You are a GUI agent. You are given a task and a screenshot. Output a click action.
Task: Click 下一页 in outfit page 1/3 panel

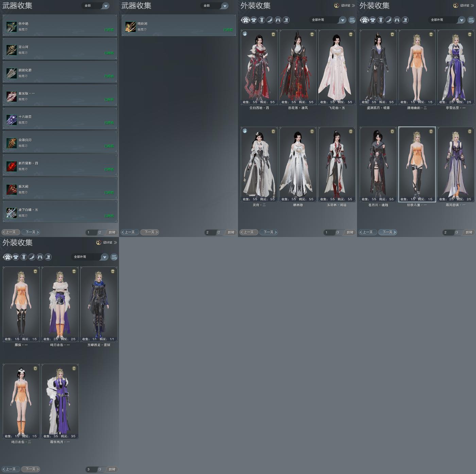click(x=269, y=232)
